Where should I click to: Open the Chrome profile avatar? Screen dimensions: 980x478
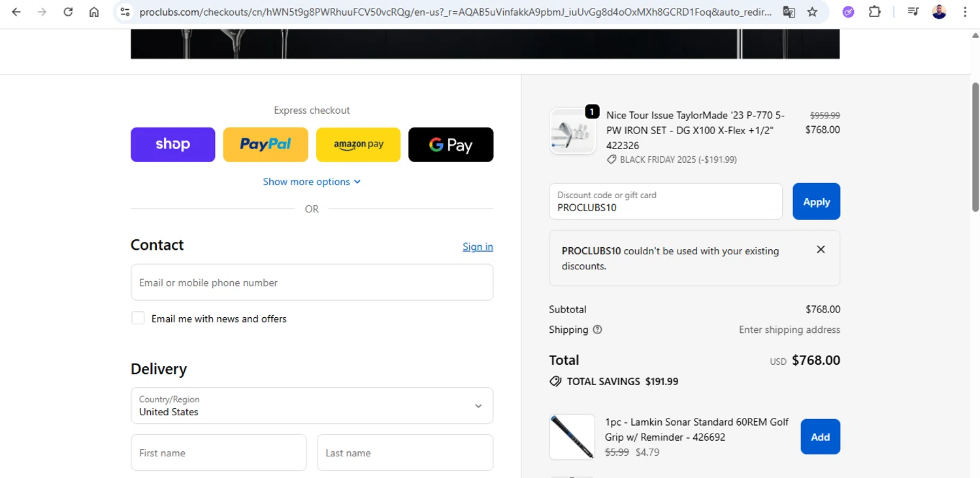coord(939,12)
